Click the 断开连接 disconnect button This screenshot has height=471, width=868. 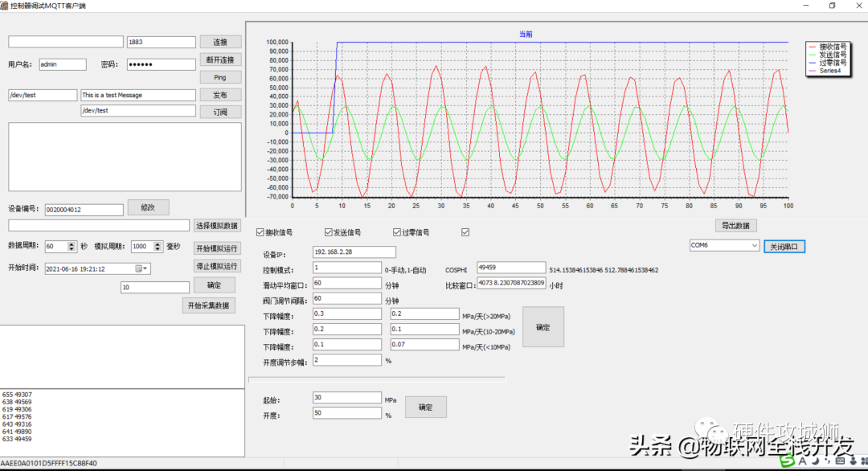tap(220, 59)
